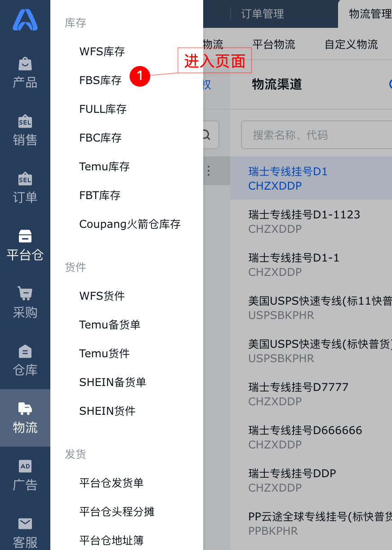The width and height of the screenshot is (392, 550).
Task: Switch to the 平台物流 tab
Action: (x=274, y=44)
